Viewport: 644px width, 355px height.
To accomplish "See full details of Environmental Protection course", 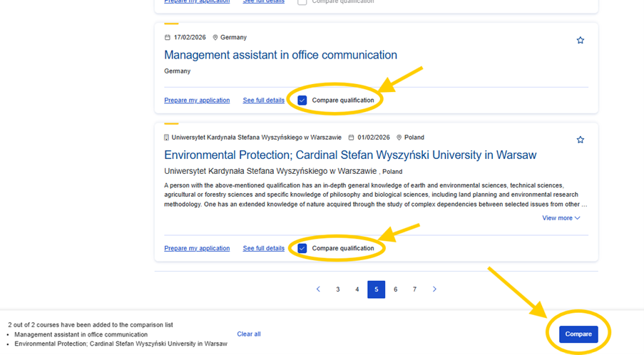I will coord(263,249).
